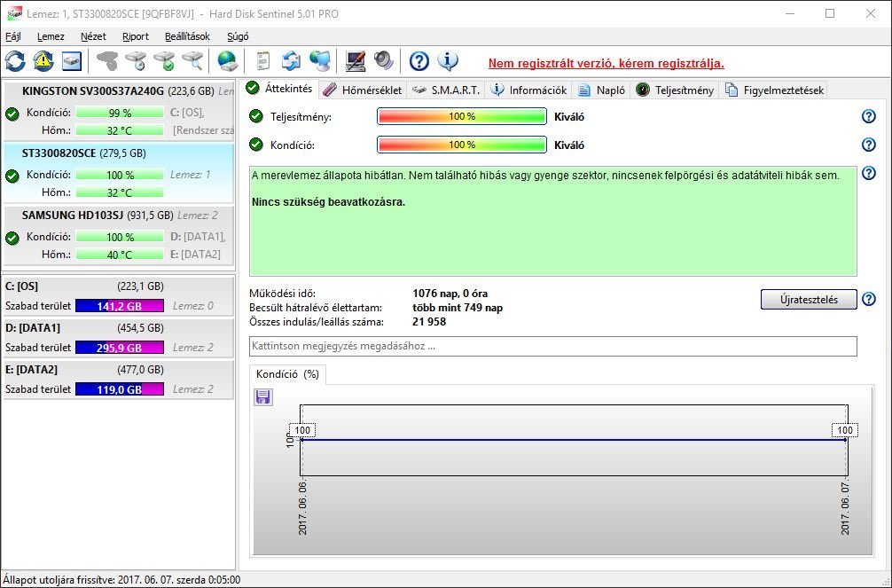The height and width of the screenshot is (588, 892).
Task: Click the help icon beside Kondíció bar
Action: tap(869, 145)
